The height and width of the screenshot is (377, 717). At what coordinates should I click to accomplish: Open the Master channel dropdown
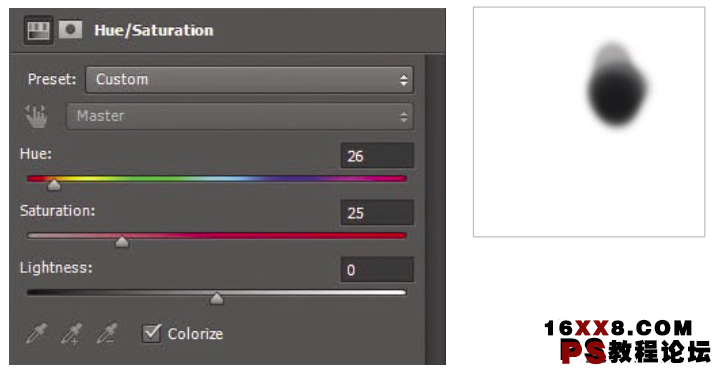pyautogui.click(x=240, y=116)
